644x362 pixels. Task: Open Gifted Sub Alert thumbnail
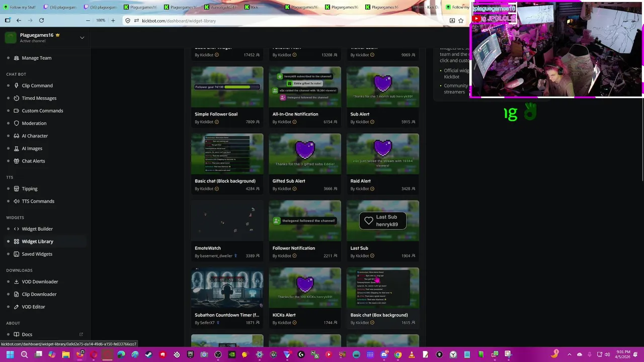tap(305, 153)
